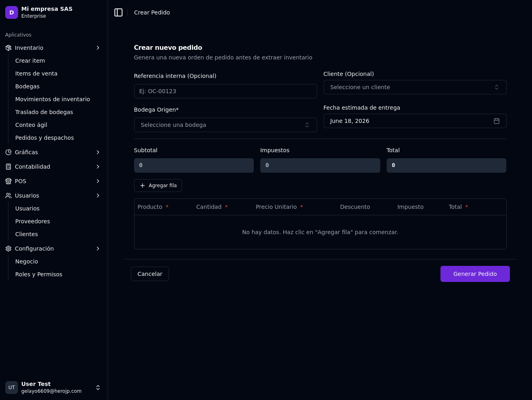Click the Generar Pedido button
This screenshot has height=400, width=532.
[475, 274]
